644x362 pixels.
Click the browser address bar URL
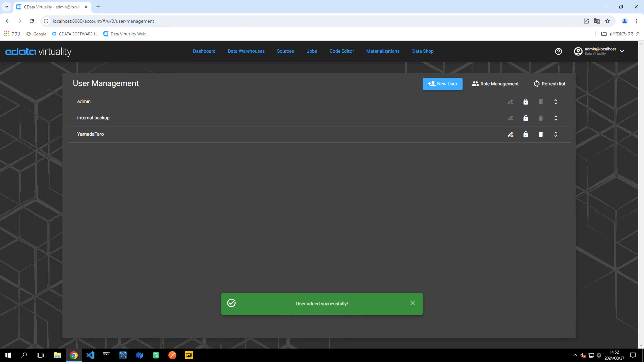(x=103, y=21)
